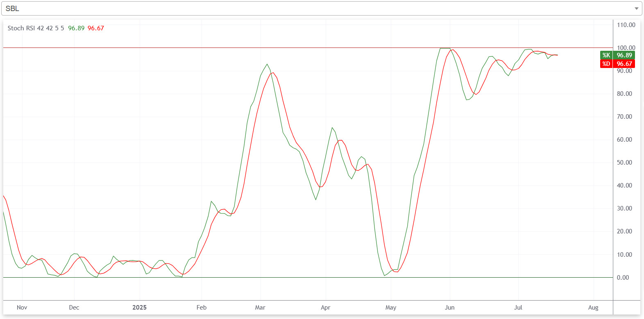This screenshot has width=644, height=319.
Task: Click the 100.00 axis label
Action: [x=626, y=48]
